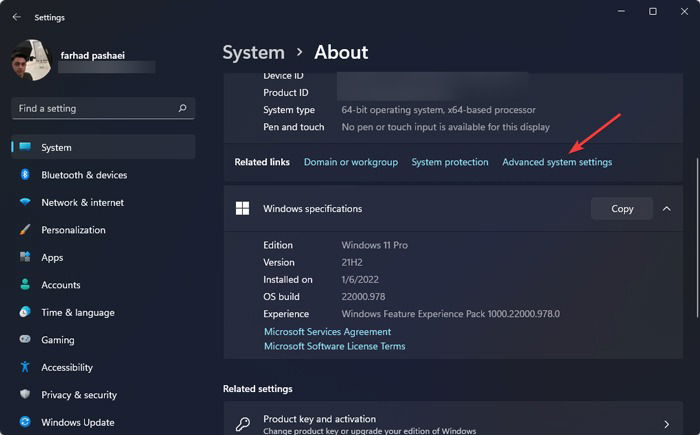Click the System monitor icon in sidebar

[x=25, y=146]
